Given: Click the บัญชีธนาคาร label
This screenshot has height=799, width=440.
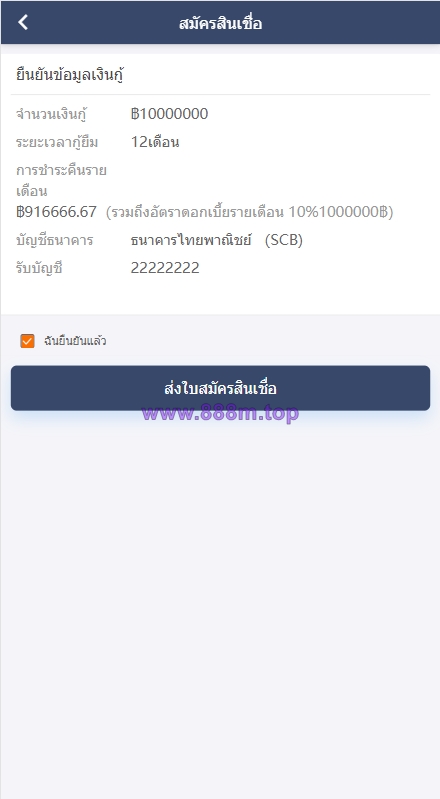Looking at the screenshot, I should (55, 240).
